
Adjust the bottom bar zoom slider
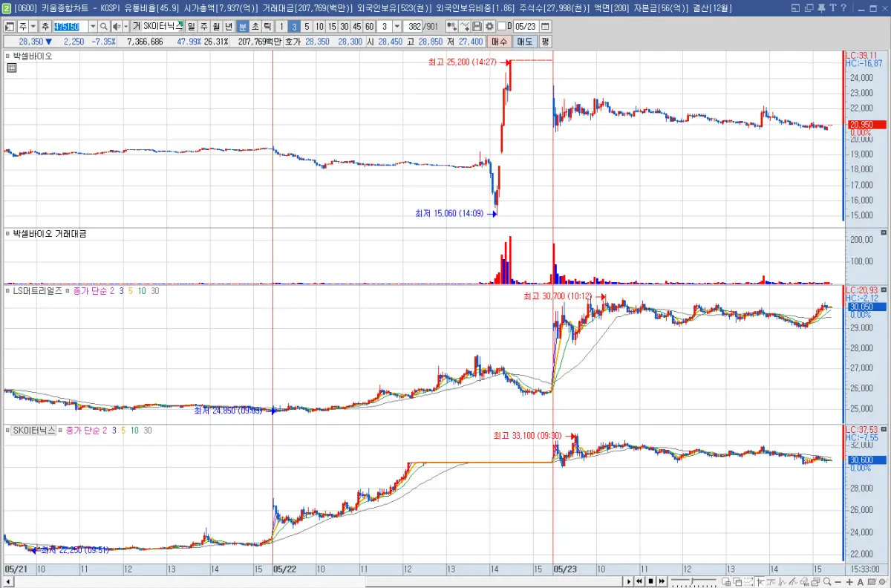[x=693, y=581]
